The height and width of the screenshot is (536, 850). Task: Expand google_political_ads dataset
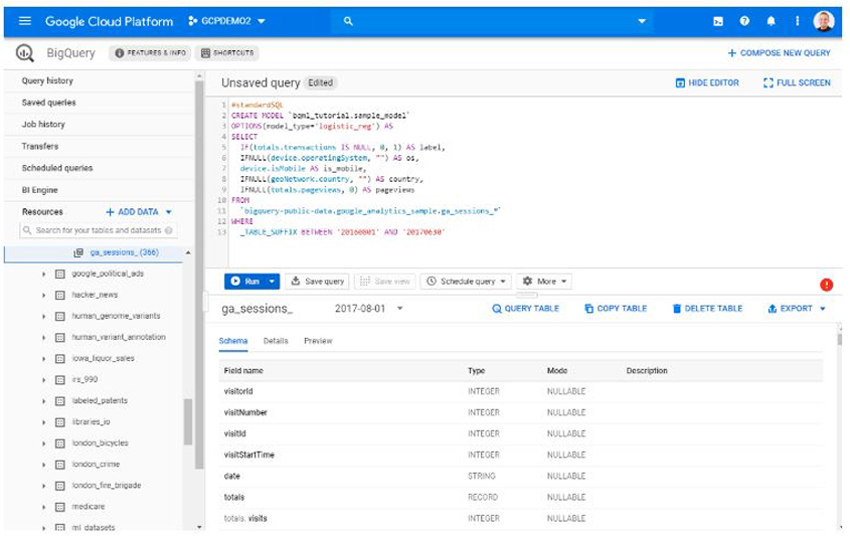point(44,274)
